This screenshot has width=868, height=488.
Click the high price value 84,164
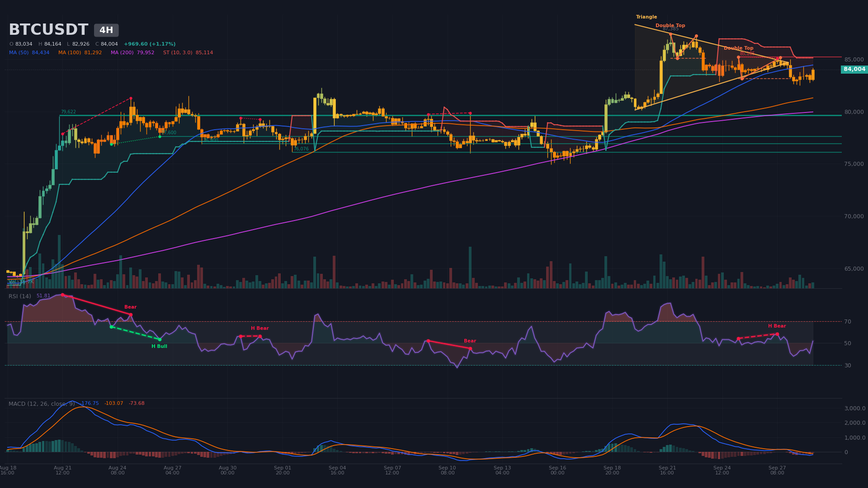point(53,44)
